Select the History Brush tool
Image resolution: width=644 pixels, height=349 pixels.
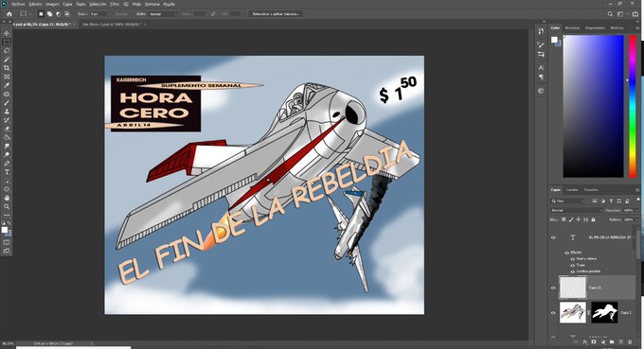pyautogui.click(x=7, y=120)
